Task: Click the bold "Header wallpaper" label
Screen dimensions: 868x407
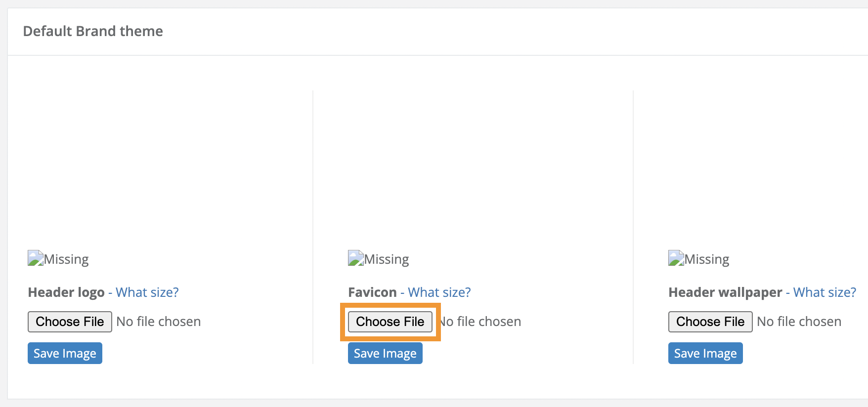Action: [x=725, y=292]
